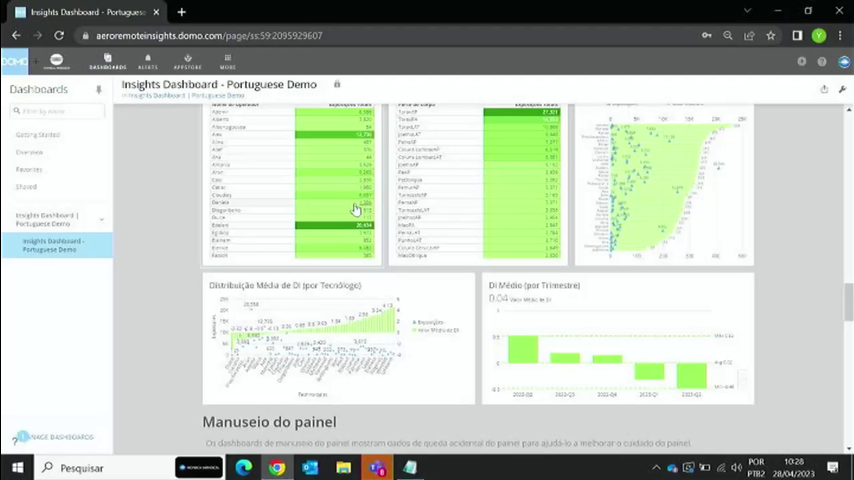Select the Dashboards navigation tab
This screenshot has height=480, width=854.
point(108,61)
